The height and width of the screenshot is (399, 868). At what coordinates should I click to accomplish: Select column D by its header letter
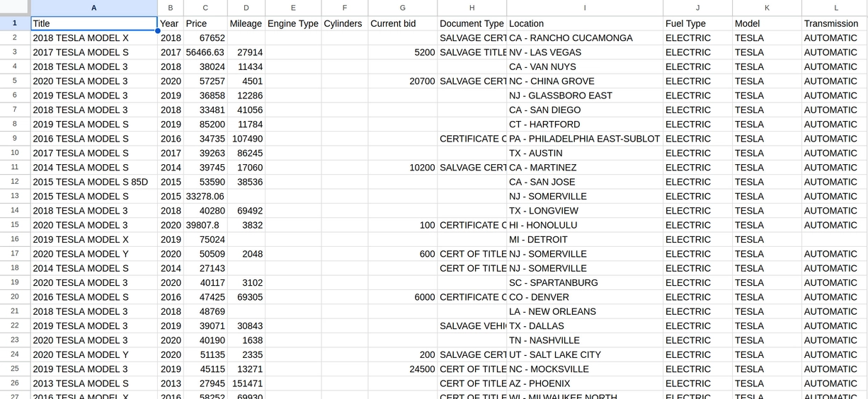[x=246, y=7]
